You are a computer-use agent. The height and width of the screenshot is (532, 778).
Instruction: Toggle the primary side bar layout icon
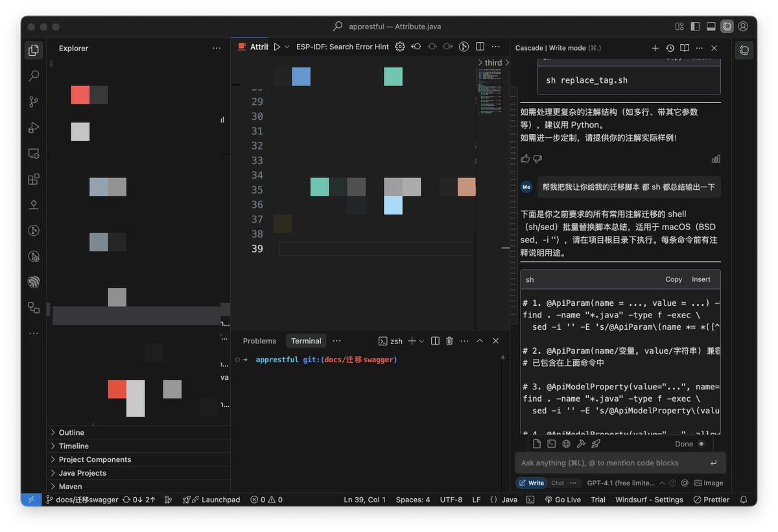point(695,27)
